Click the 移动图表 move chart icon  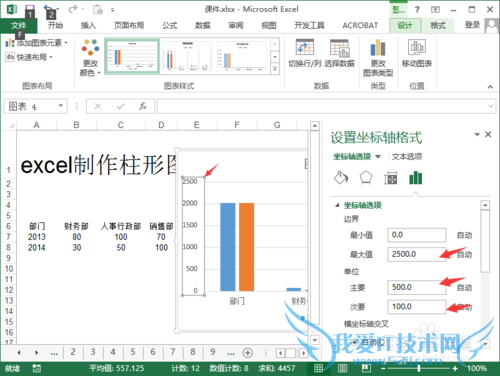pyautogui.click(x=417, y=47)
